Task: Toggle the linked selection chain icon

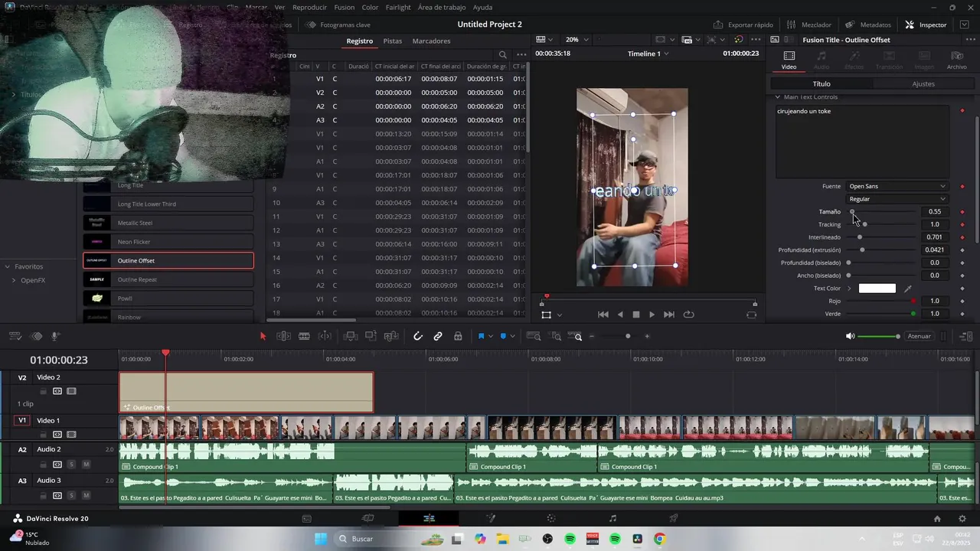Action: click(438, 336)
